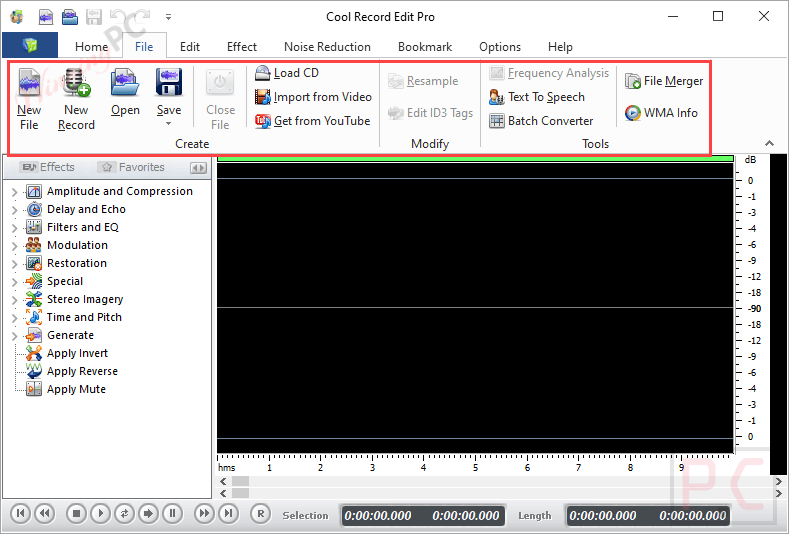Click the Save floppy disk icon

[x=169, y=83]
